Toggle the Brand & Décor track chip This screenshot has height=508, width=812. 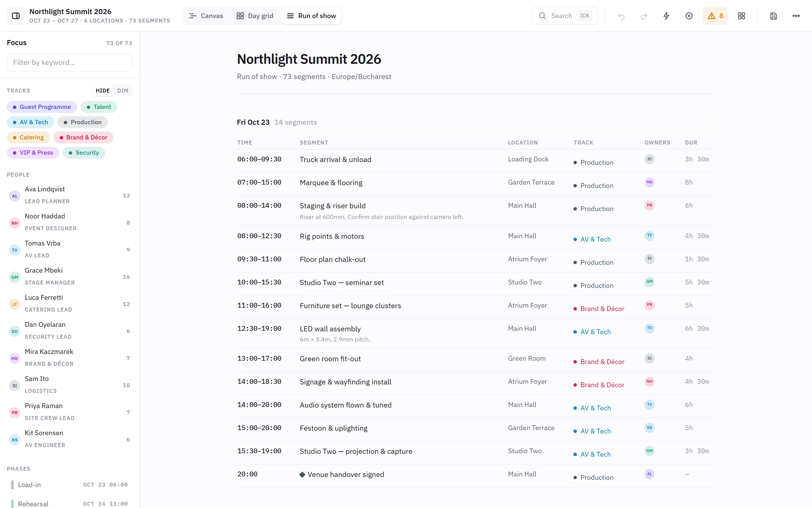(83, 137)
